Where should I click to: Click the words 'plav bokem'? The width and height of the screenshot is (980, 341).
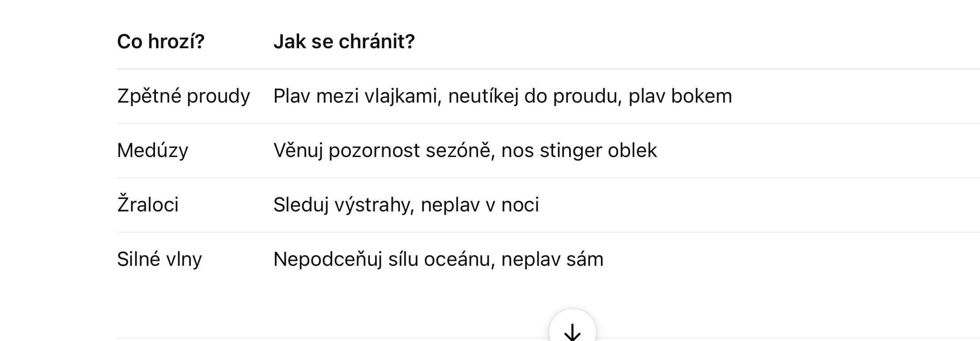tap(680, 96)
